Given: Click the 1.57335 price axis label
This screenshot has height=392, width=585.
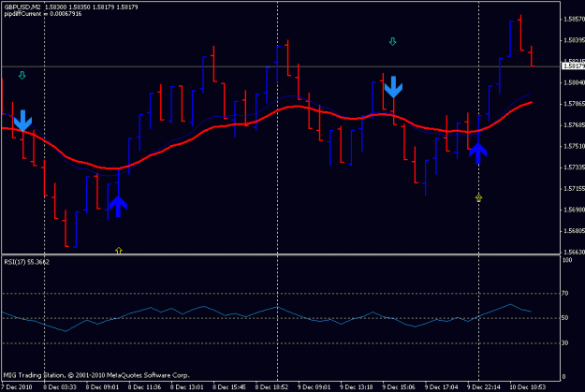Looking at the screenshot, I should [574, 167].
